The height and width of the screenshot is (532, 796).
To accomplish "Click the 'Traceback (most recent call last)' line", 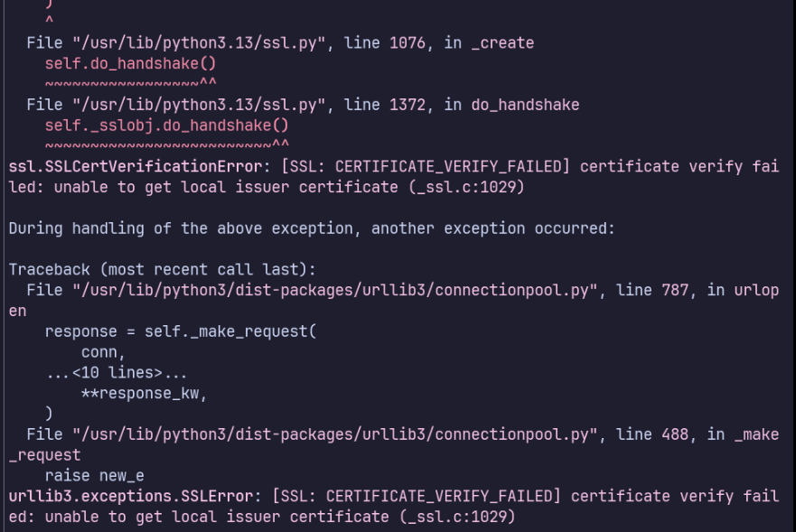I will pos(162,269).
